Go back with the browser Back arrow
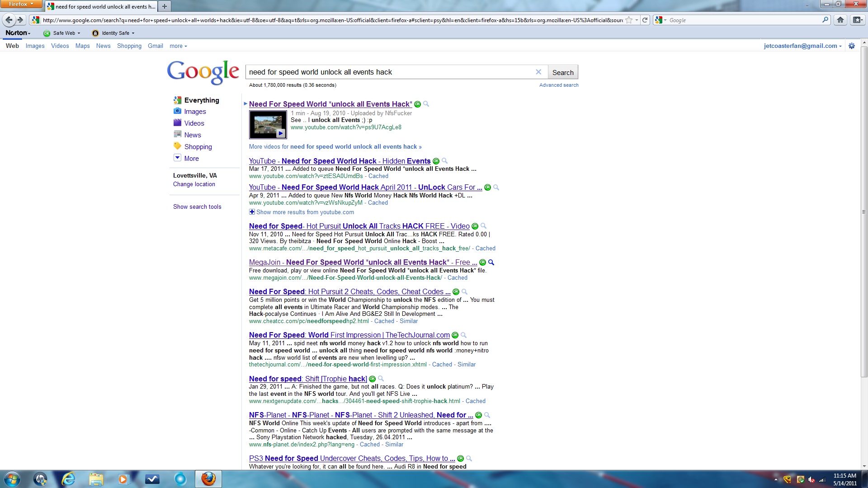The image size is (868, 488). [9, 20]
